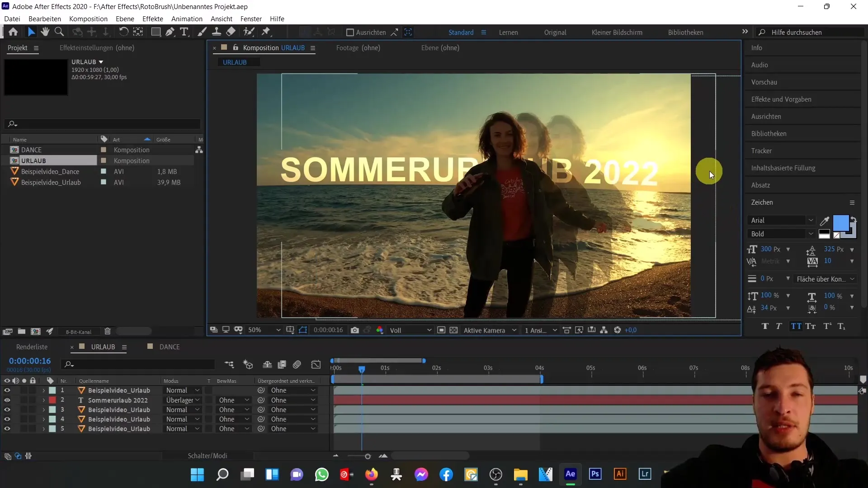The image size is (868, 488).
Task: Pick a color with the eyedropper in Zeichen
Action: point(825,221)
